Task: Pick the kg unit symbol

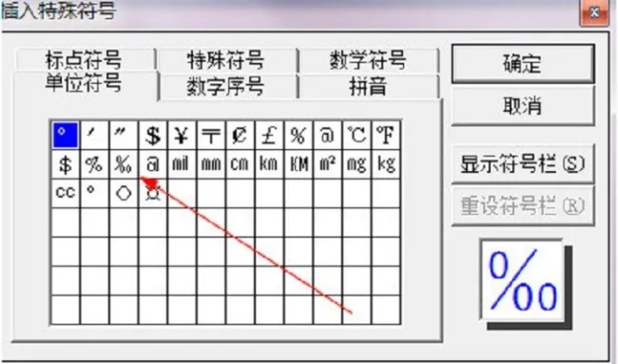Action: (386, 164)
